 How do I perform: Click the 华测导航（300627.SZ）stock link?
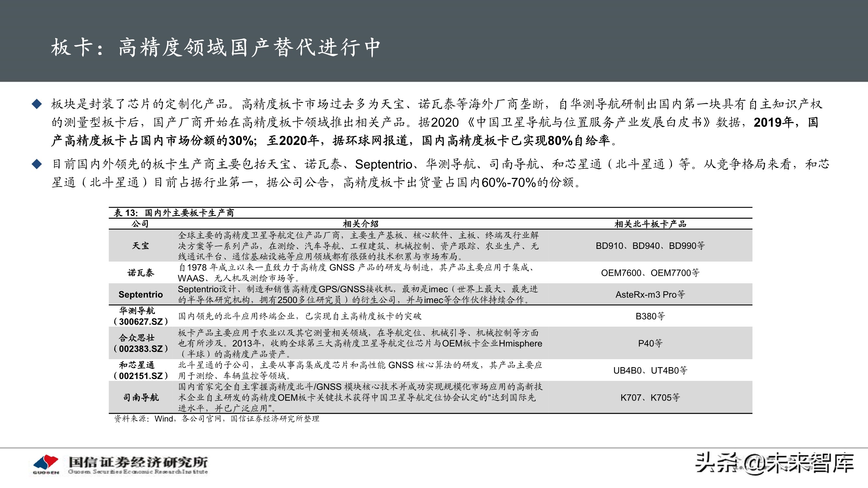tap(139, 316)
